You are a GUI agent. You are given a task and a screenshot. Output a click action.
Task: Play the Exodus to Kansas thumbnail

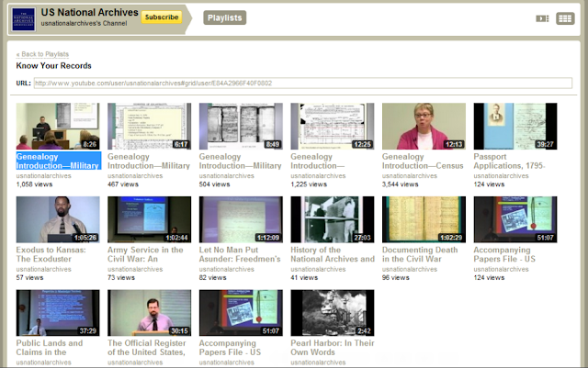point(58,219)
